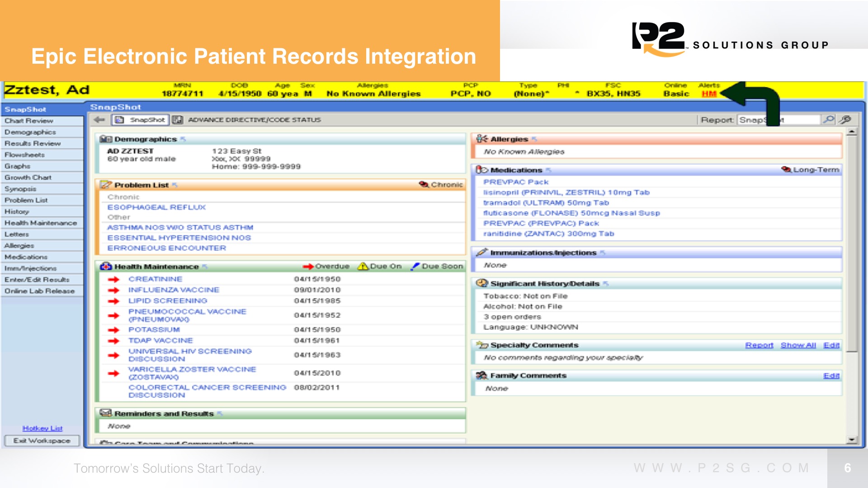Click the Show All link in Specialty Comments
Screen dimensions: 868x488
tap(798, 345)
